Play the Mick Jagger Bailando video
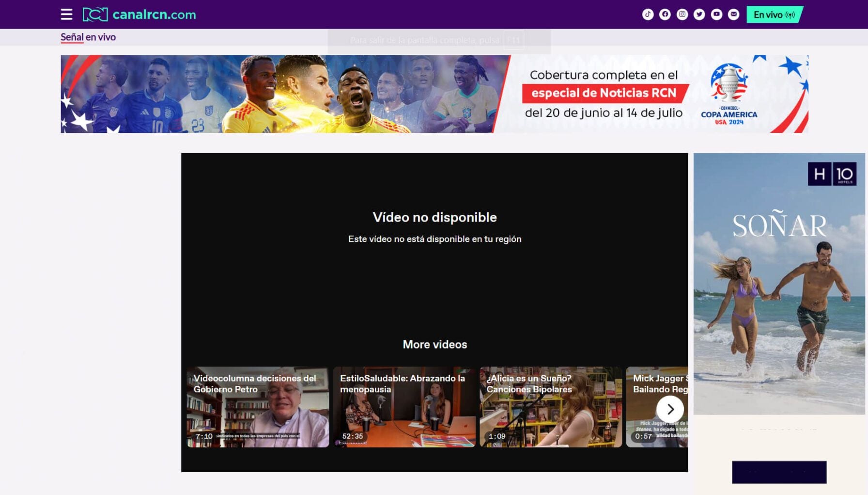Viewport: 868px width, 495px height. coord(657,407)
